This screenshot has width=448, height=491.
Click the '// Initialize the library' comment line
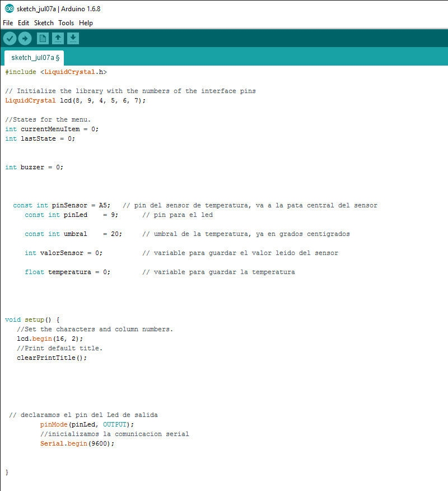click(x=130, y=91)
